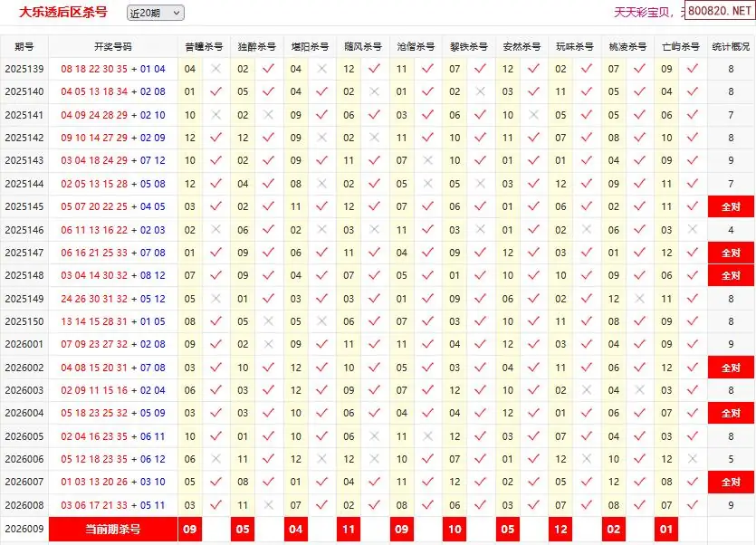Select the 统计概况 column header

pos(731,46)
